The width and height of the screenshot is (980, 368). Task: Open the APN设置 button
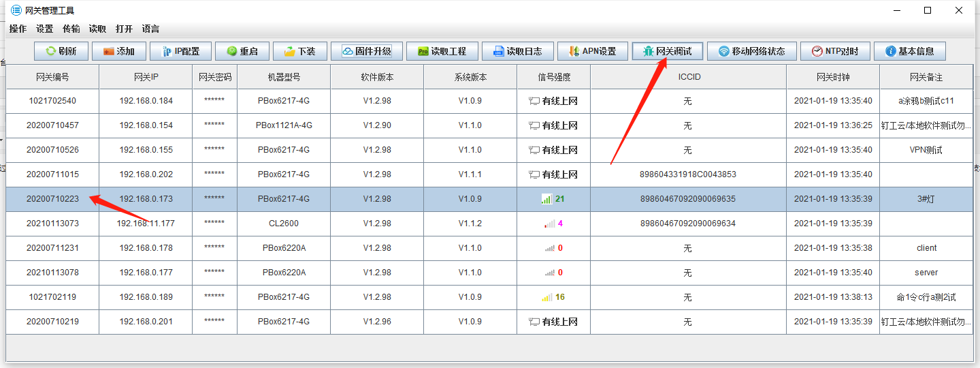[592, 51]
